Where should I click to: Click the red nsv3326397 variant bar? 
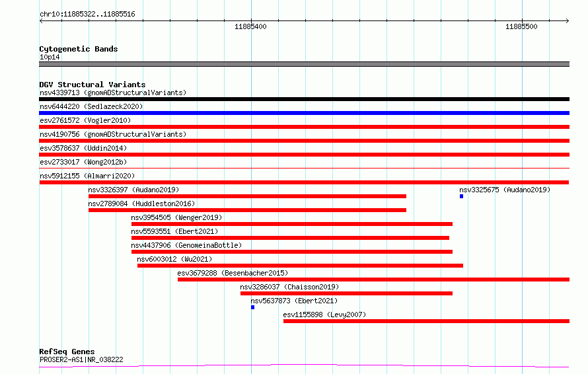[248, 196]
